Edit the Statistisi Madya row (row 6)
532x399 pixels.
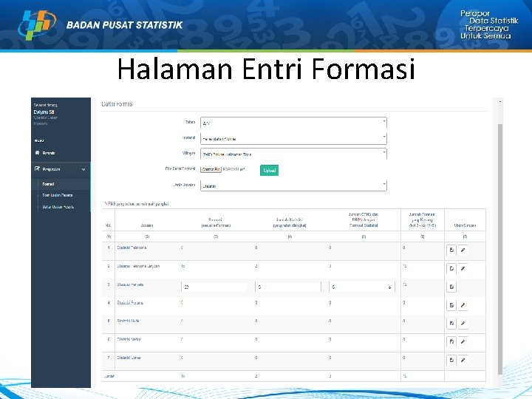[463, 341]
